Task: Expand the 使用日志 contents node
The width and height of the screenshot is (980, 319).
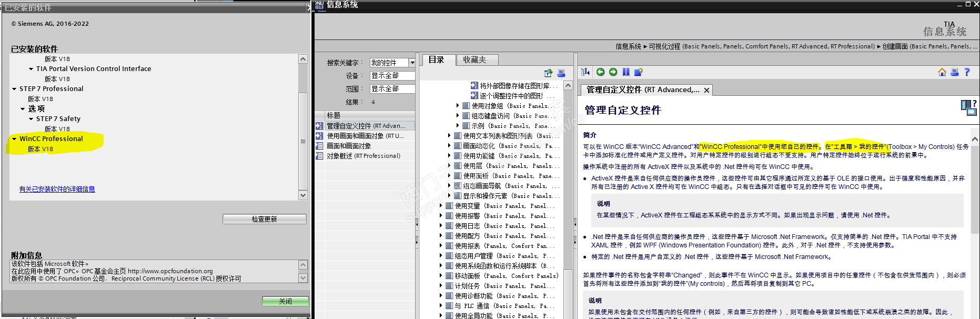Action: point(441,226)
